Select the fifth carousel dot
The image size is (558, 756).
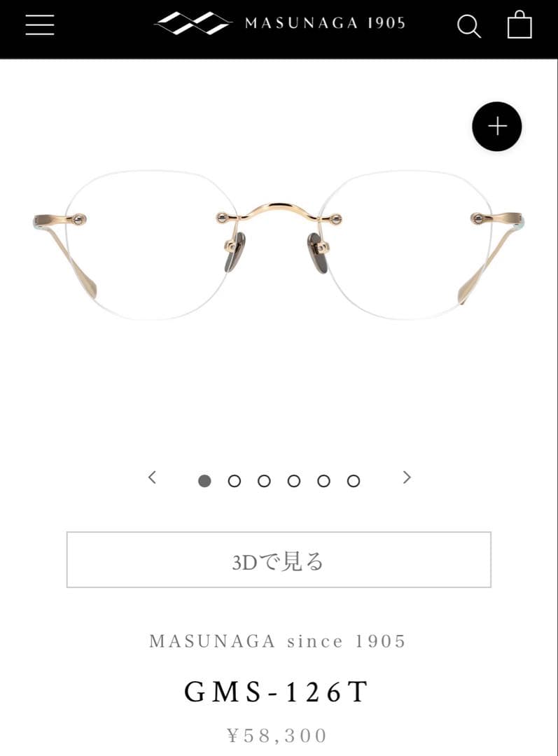tap(323, 481)
